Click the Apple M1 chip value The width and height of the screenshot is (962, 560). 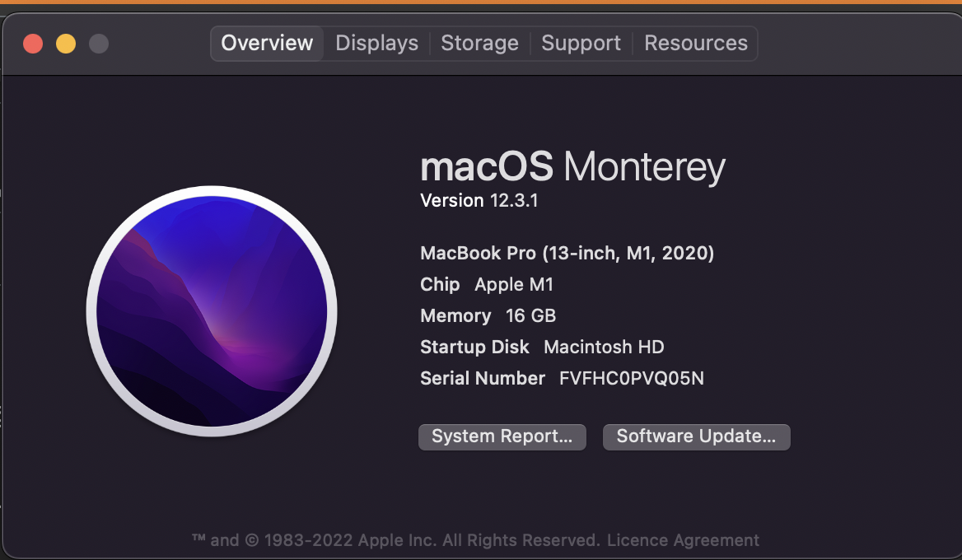coord(514,284)
